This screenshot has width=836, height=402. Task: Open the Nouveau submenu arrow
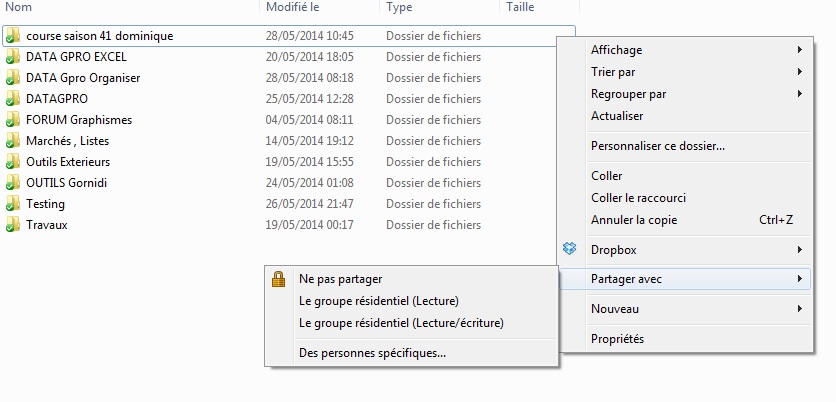coord(800,309)
